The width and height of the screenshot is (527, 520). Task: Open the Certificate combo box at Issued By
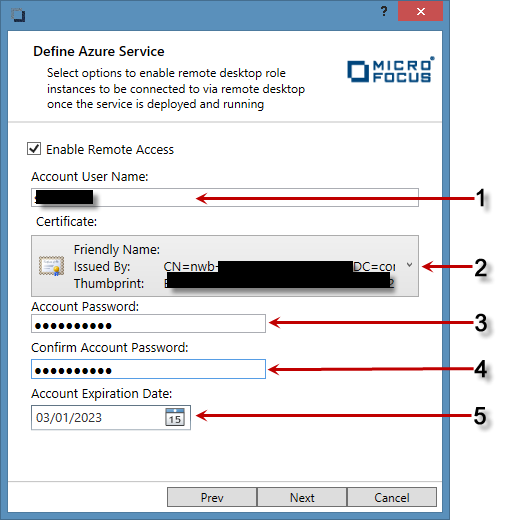[x=225, y=266]
